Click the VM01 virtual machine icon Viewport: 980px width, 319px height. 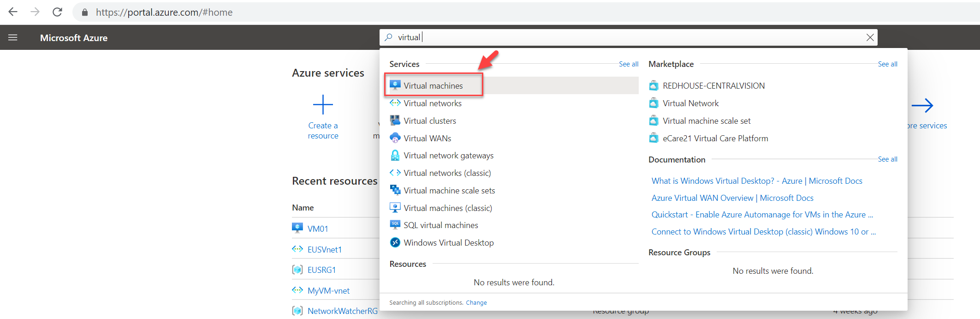[x=297, y=228]
